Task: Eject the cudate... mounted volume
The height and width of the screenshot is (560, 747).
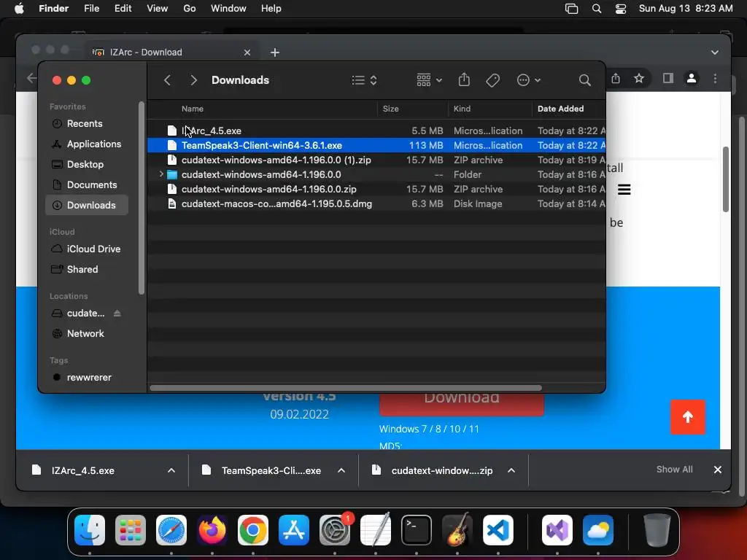Action: 117,314
